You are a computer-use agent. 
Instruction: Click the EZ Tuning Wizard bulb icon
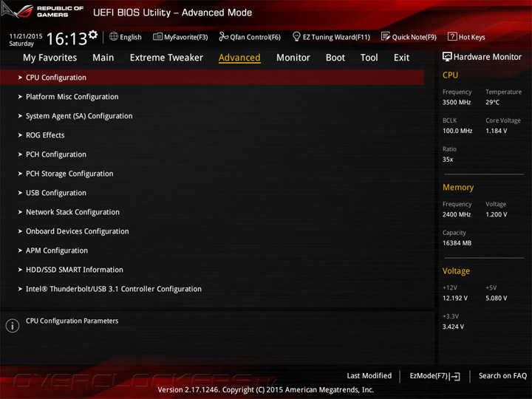click(x=296, y=36)
